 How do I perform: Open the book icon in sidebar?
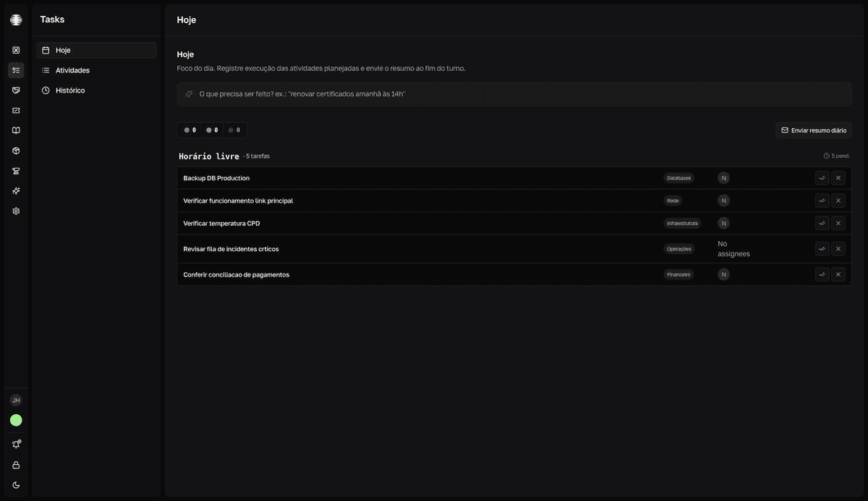[16, 130]
